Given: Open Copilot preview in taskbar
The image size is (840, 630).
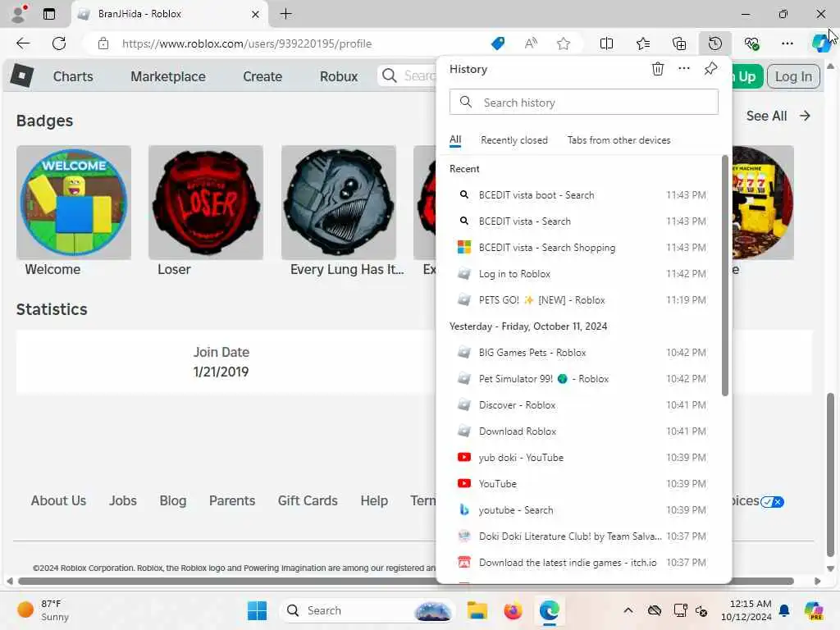Looking at the screenshot, I should point(814,610).
